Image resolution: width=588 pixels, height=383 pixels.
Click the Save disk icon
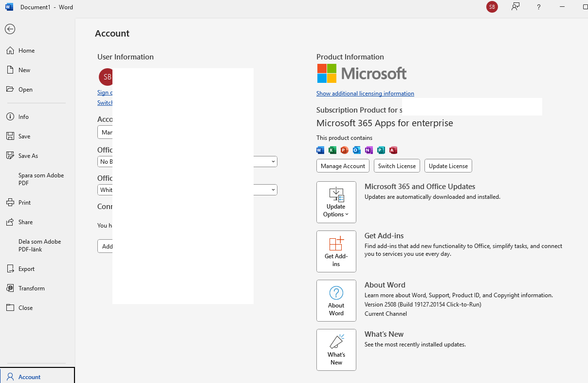click(10, 136)
